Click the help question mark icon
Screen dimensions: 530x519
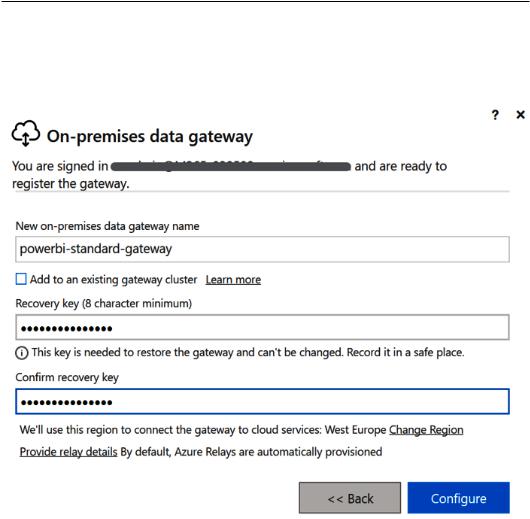495,115
